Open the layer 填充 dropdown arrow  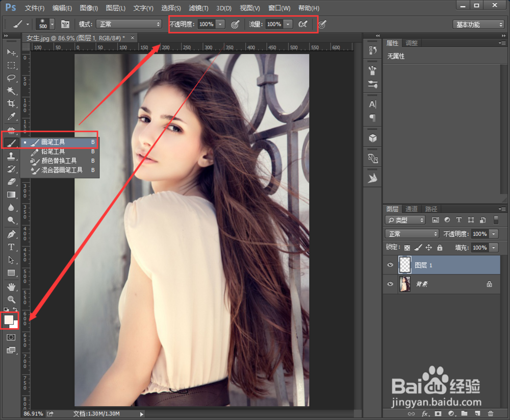(x=494, y=248)
